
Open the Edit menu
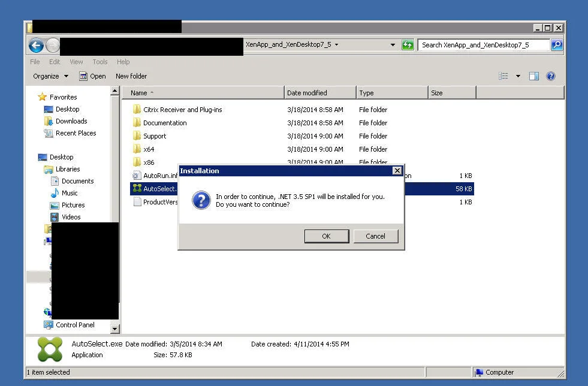click(x=55, y=62)
